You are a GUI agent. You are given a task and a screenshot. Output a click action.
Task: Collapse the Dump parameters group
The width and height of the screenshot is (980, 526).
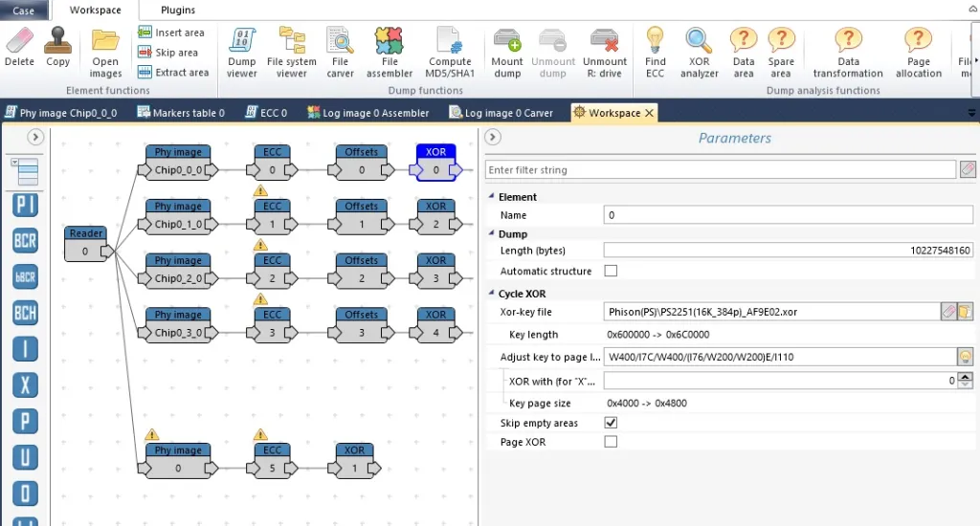[x=491, y=233]
